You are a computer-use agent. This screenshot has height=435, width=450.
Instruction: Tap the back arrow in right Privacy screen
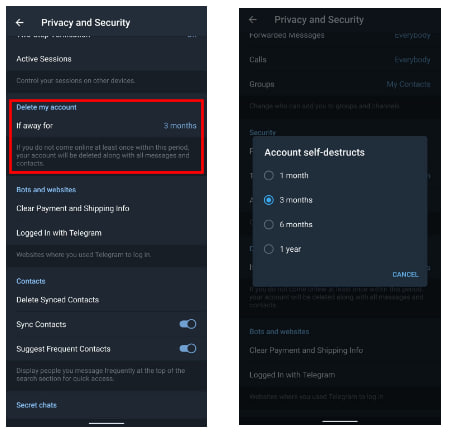pyautogui.click(x=253, y=20)
